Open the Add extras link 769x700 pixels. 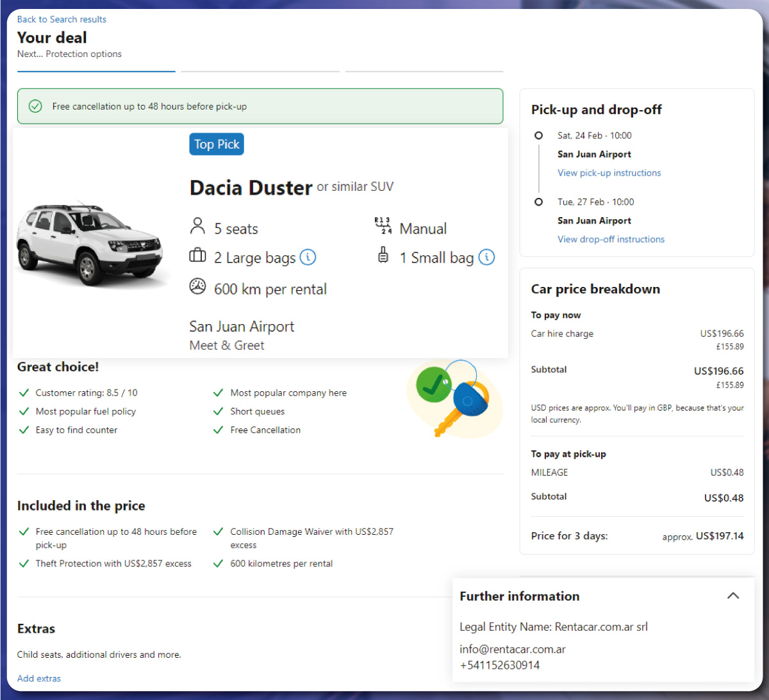coord(39,678)
